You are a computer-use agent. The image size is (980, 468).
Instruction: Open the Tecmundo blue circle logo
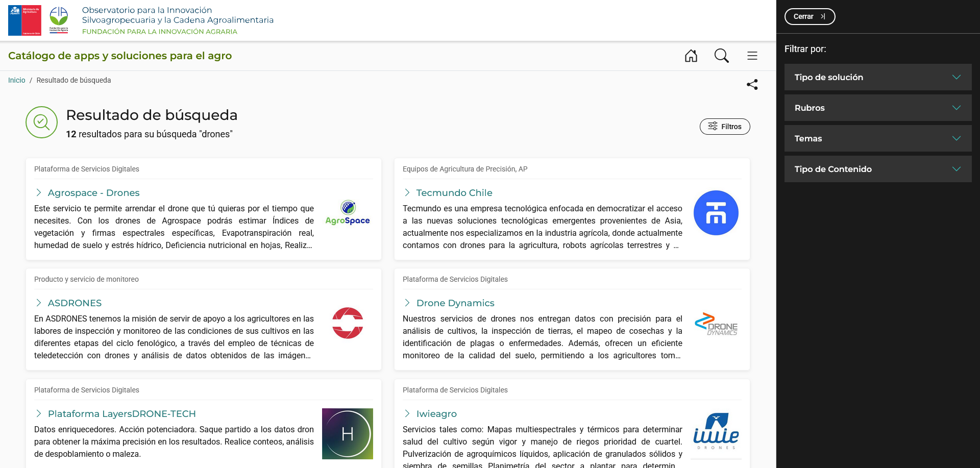[x=716, y=213]
